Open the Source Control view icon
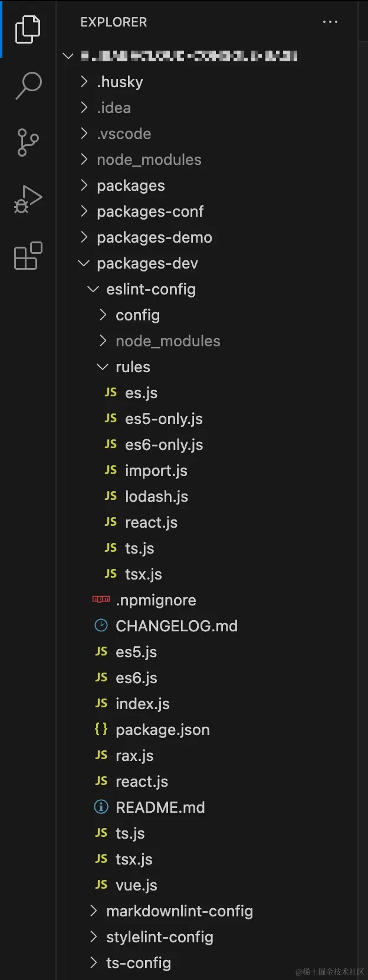This screenshot has height=980, width=368. [28, 142]
